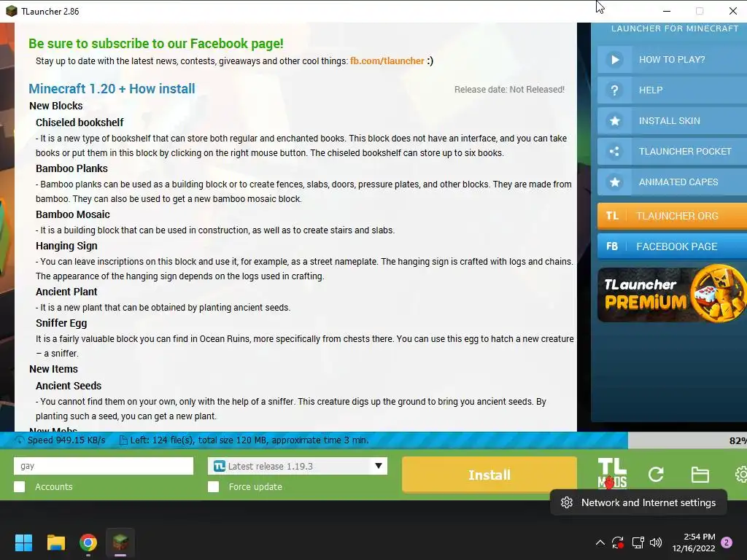Click the refresh arrow icon
The width and height of the screenshot is (747, 560).
click(x=656, y=474)
